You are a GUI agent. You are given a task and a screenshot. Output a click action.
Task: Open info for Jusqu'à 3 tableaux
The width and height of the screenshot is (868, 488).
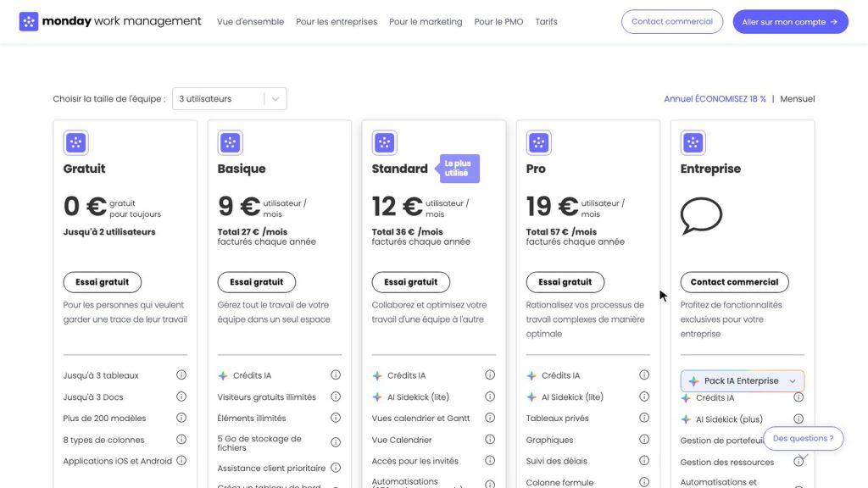[x=181, y=374]
